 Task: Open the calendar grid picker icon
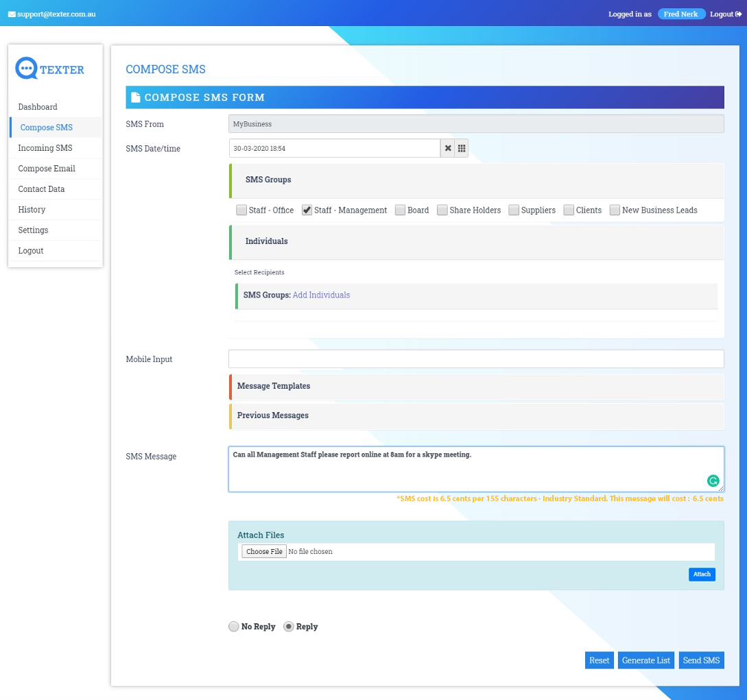[462, 148]
